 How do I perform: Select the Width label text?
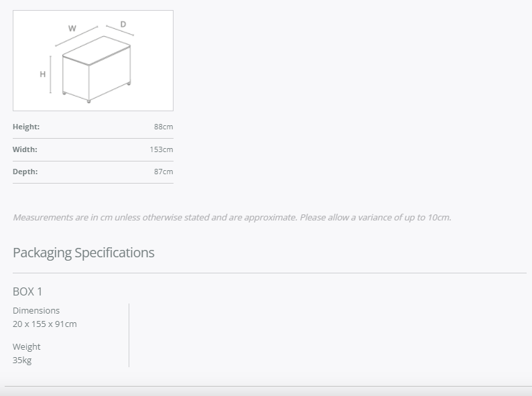click(25, 149)
